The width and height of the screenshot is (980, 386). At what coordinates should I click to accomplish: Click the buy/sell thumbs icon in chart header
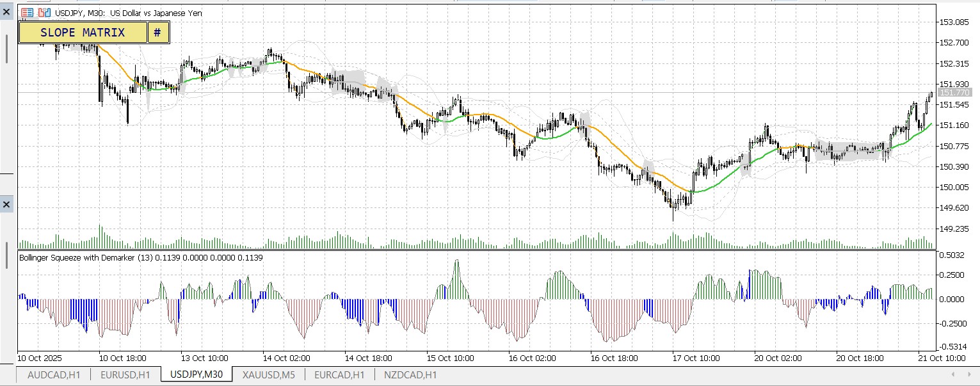click(x=43, y=12)
